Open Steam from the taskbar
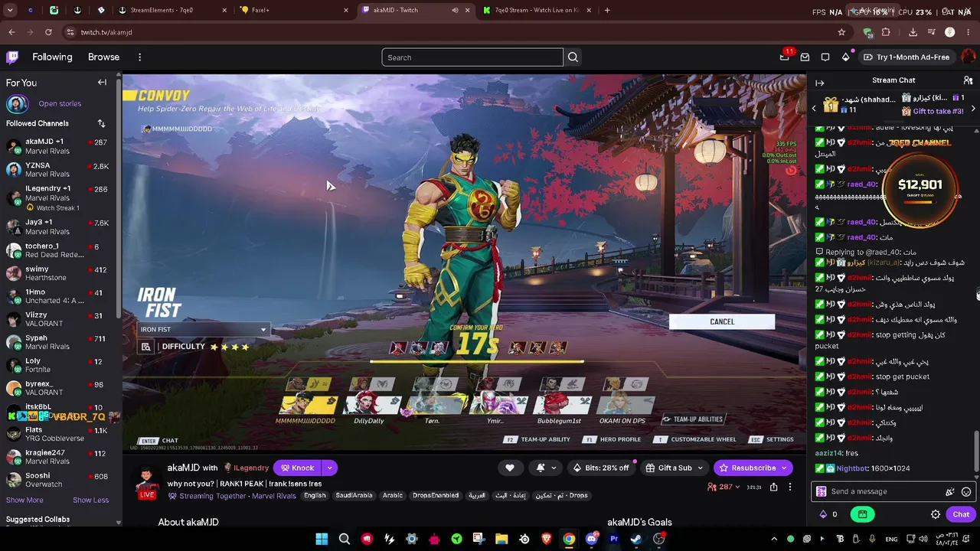The width and height of the screenshot is (980, 551). [636, 539]
